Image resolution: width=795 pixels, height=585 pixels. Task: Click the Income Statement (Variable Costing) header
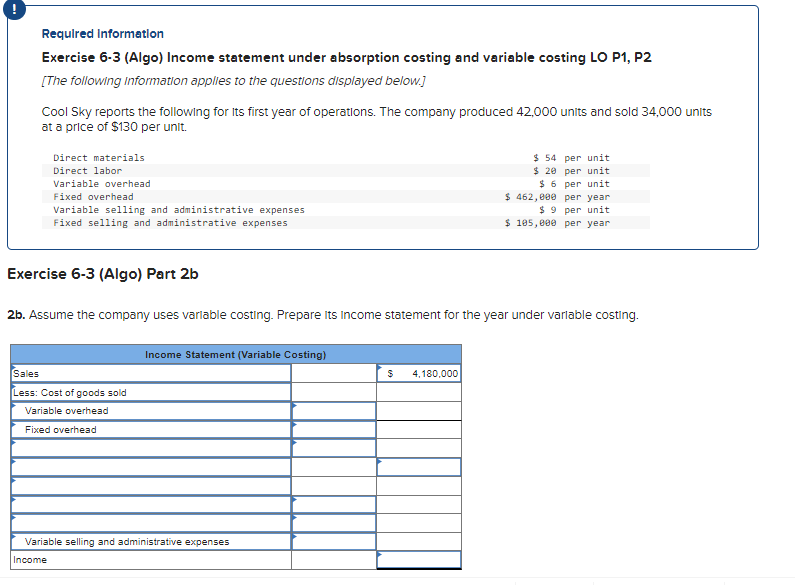point(236,354)
